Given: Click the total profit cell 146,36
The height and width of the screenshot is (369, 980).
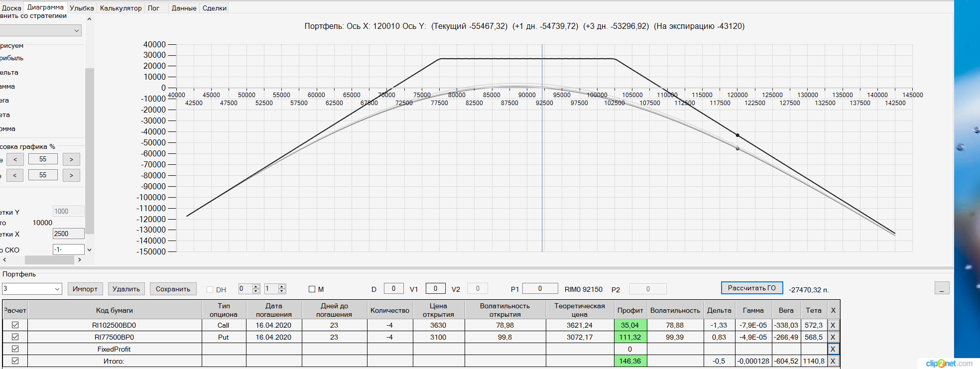Looking at the screenshot, I should [x=630, y=361].
